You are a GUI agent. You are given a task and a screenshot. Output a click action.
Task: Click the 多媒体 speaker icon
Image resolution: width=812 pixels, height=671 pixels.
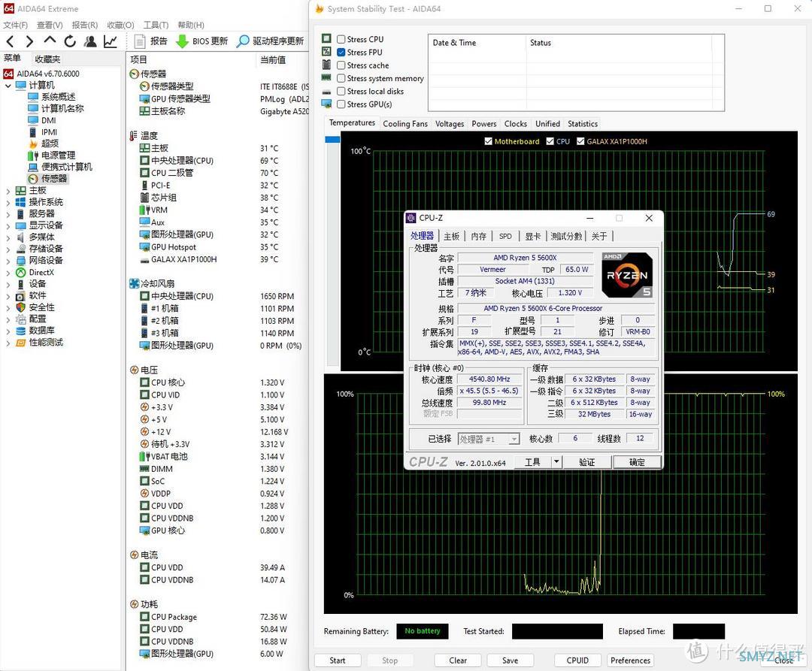click(21, 237)
